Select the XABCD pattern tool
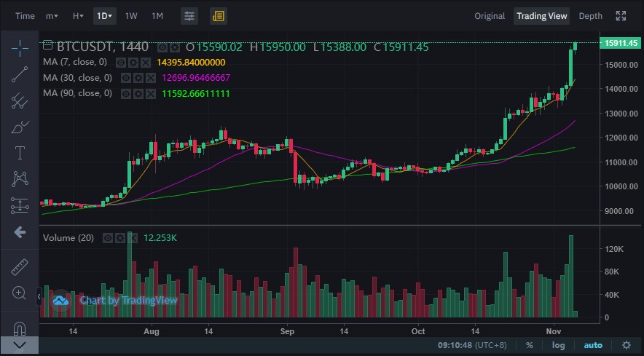Screen dimensions: 644x356 coord(19,179)
